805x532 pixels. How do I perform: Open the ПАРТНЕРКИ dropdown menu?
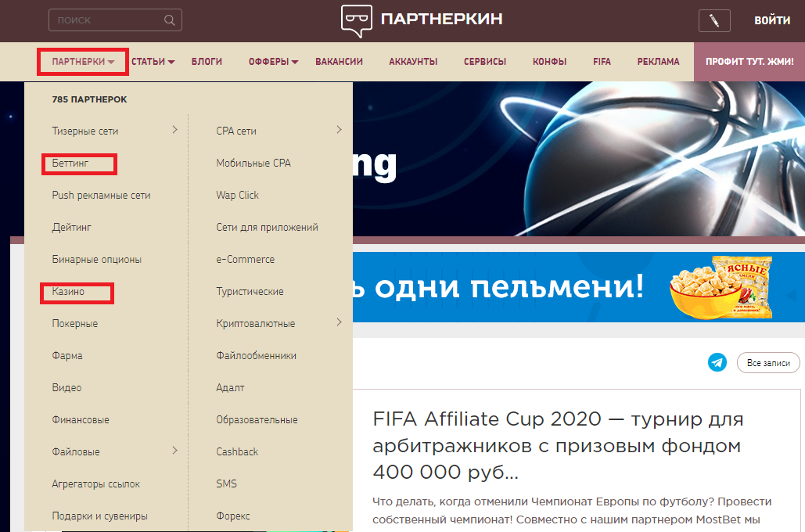coord(83,62)
